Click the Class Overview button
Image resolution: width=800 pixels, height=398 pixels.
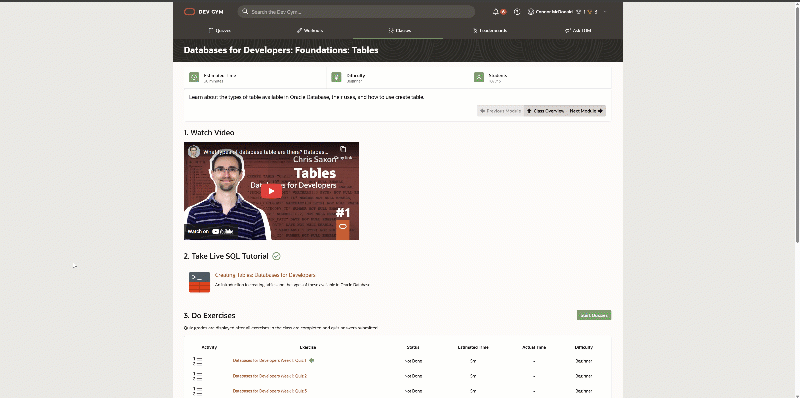point(545,111)
